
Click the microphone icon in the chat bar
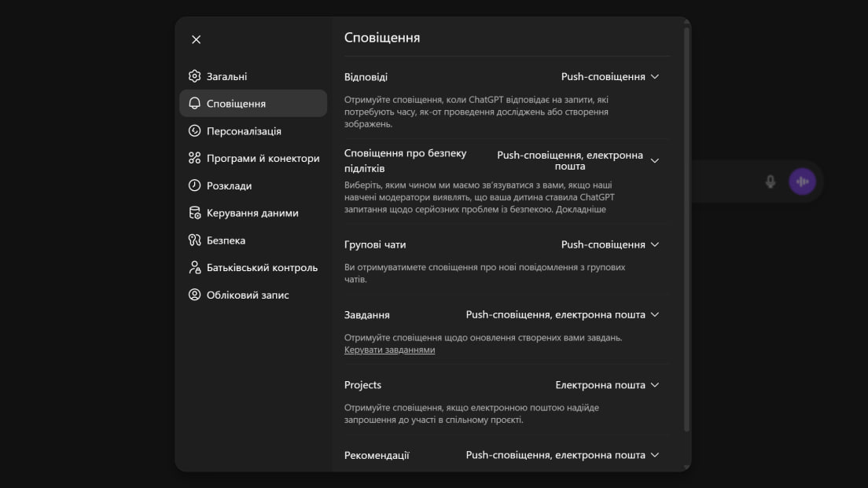[x=769, y=180]
